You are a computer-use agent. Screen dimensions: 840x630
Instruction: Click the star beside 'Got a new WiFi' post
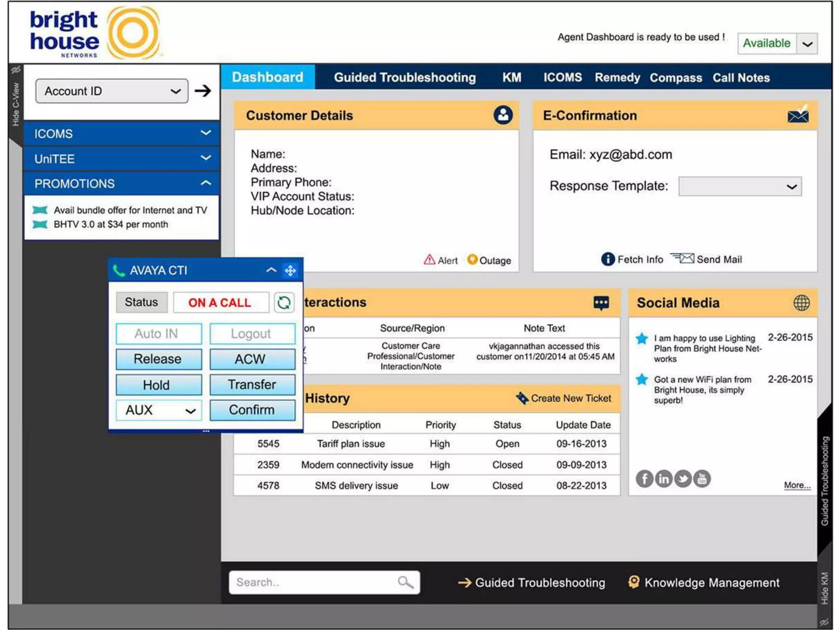(x=642, y=379)
